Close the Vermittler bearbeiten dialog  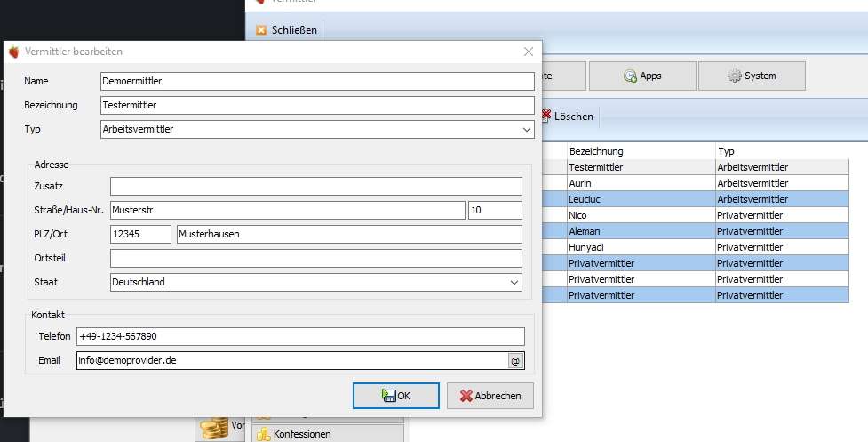point(529,52)
